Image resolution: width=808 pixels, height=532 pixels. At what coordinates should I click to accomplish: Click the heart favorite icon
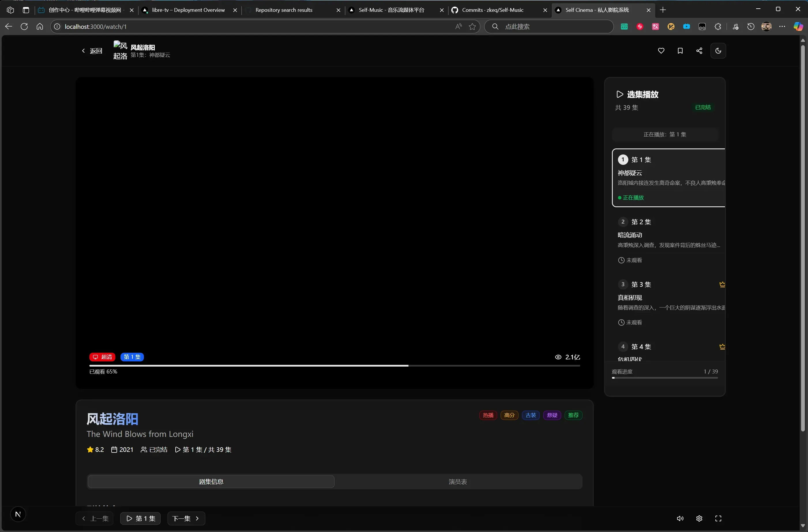tap(661, 51)
